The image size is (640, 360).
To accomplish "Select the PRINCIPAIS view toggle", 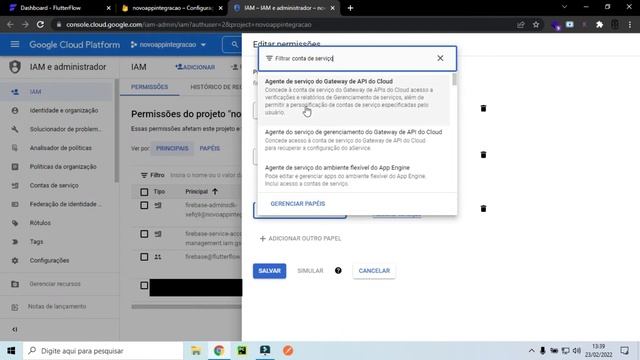I will pyautogui.click(x=172, y=148).
